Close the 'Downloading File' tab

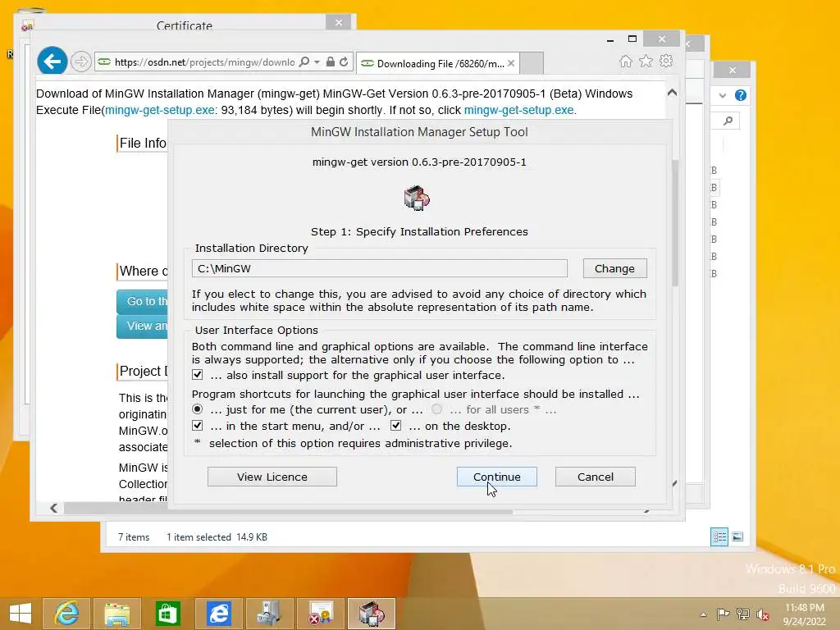[x=511, y=63]
